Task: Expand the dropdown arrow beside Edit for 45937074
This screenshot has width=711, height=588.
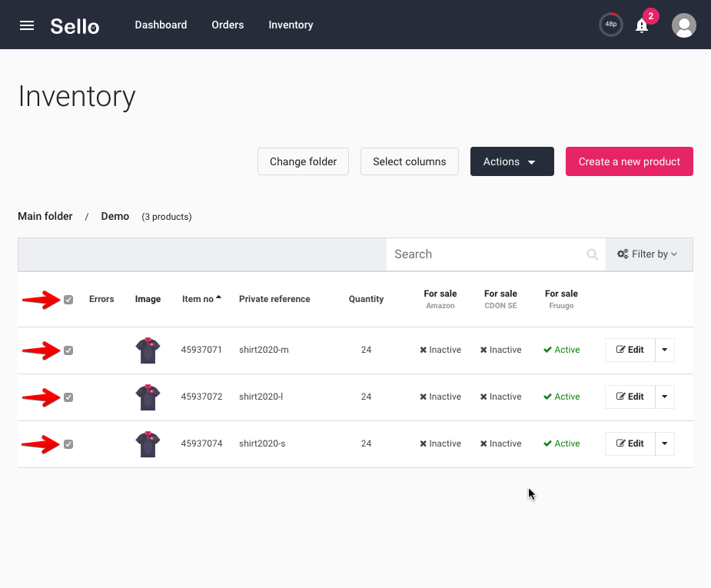Action: (x=665, y=443)
